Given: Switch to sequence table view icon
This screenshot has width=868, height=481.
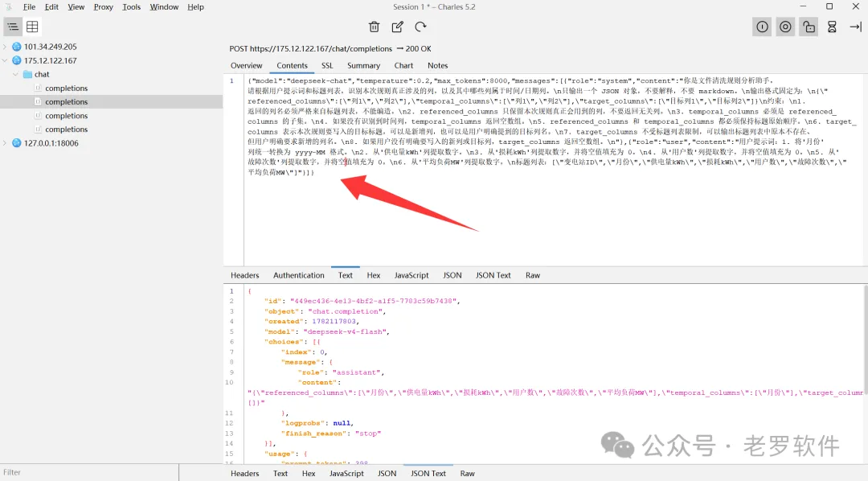Looking at the screenshot, I should [33, 27].
